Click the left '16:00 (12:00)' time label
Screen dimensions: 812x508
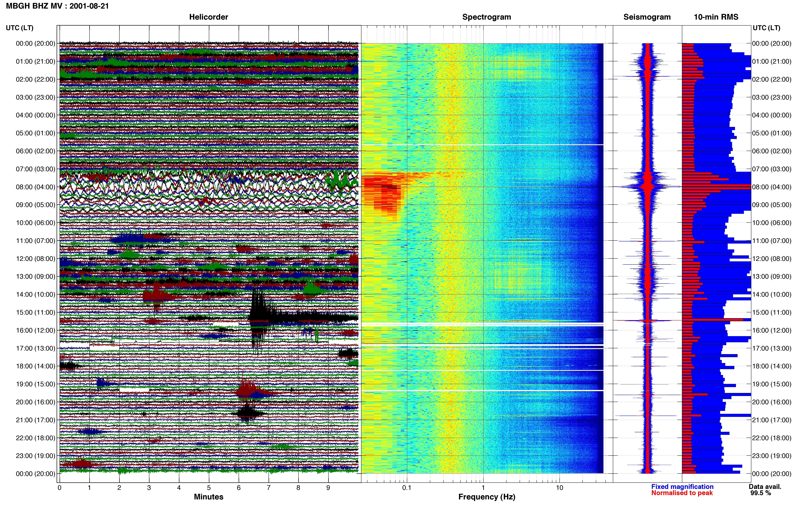pos(36,330)
